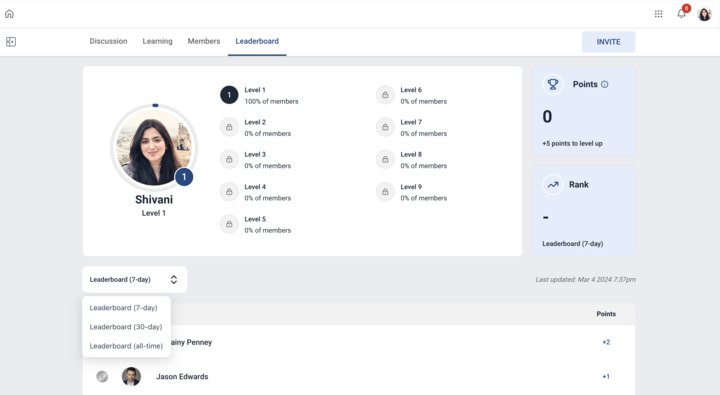Viewport: 720px width, 395px height.
Task: Click the Shivani name text
Action: 154,200
